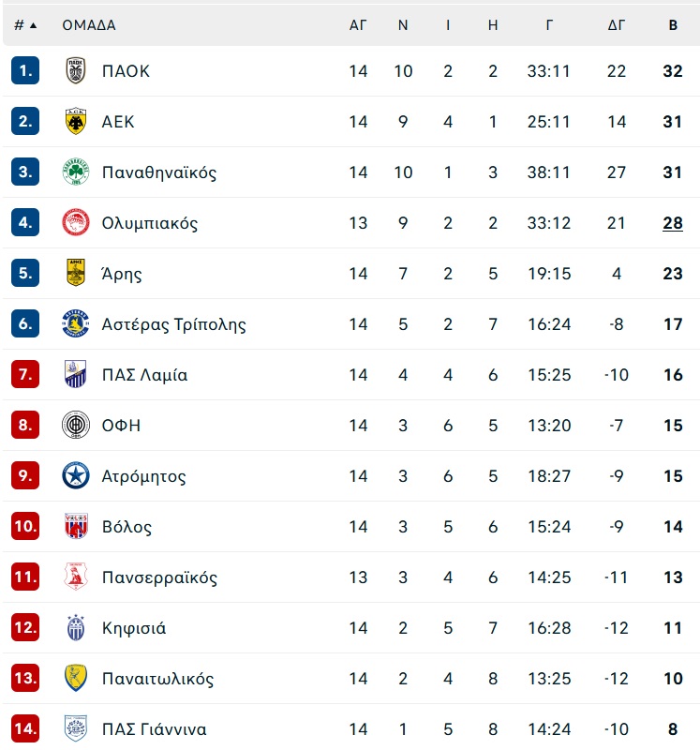This screenshot has width=700, height=750.
Task: Click the Ολυμπιακός red circular crest
Action: coord(76,222)
